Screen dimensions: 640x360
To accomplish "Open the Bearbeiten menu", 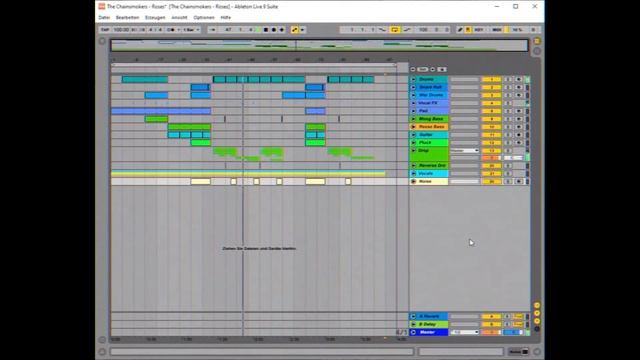I will (x=127, y=18).
